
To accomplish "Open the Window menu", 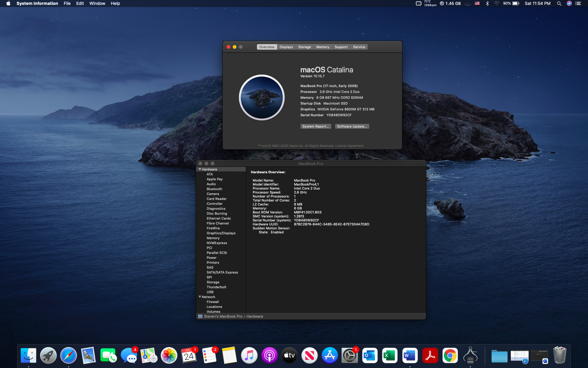I will (97, 3).
